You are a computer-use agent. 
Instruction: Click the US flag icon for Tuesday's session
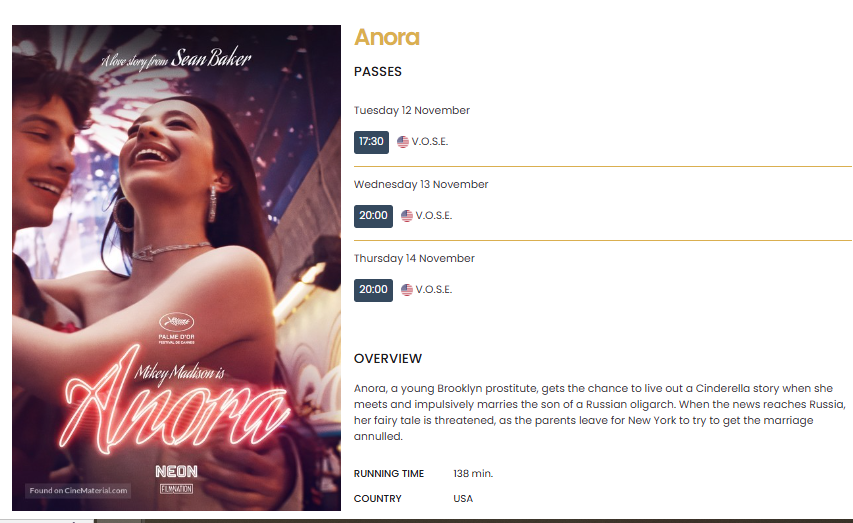click(x=403, y=142)
